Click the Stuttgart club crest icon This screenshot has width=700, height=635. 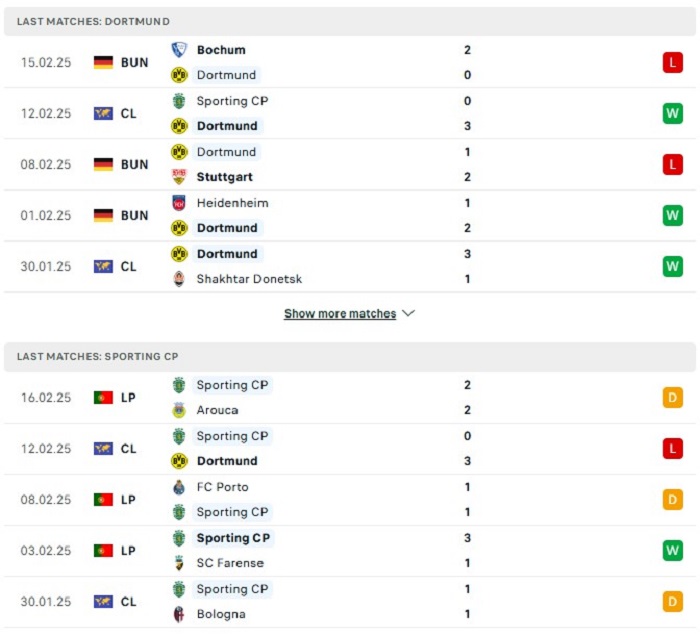tap(179, 177)
